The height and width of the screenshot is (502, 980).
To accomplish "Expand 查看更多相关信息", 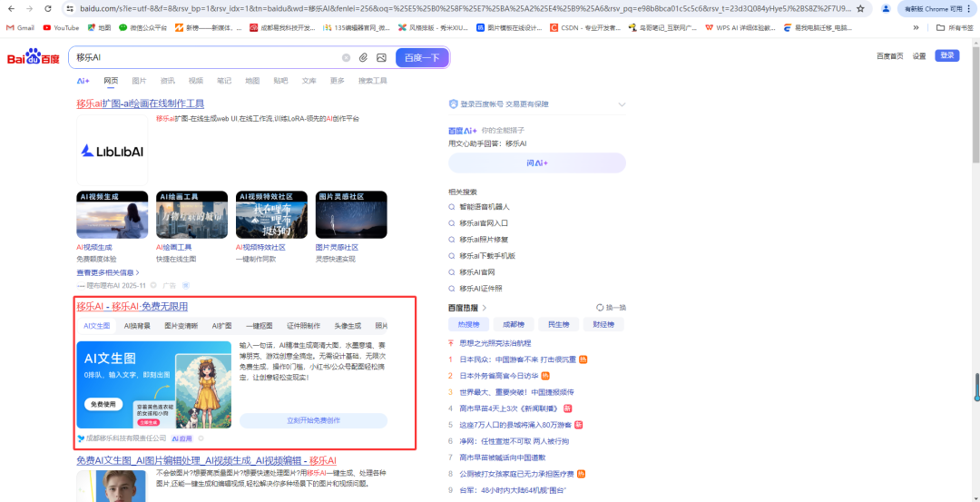I will [107, 272].
